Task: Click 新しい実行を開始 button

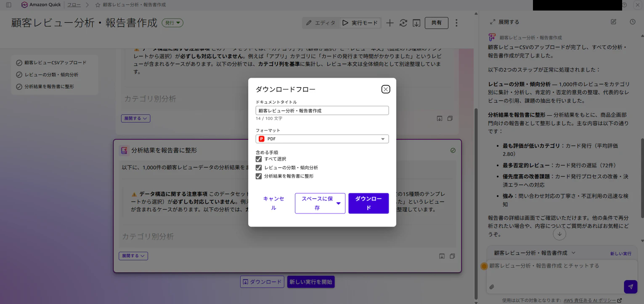Action: coord(311,282)
